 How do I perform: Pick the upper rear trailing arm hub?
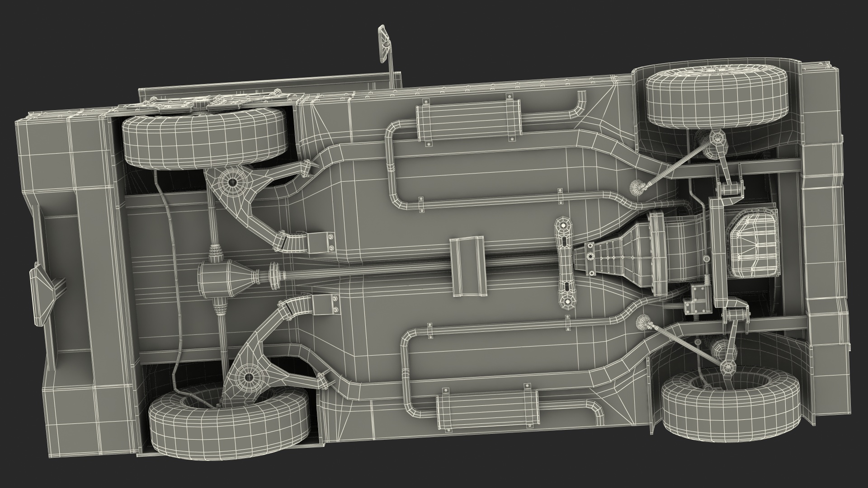point(232,182)
